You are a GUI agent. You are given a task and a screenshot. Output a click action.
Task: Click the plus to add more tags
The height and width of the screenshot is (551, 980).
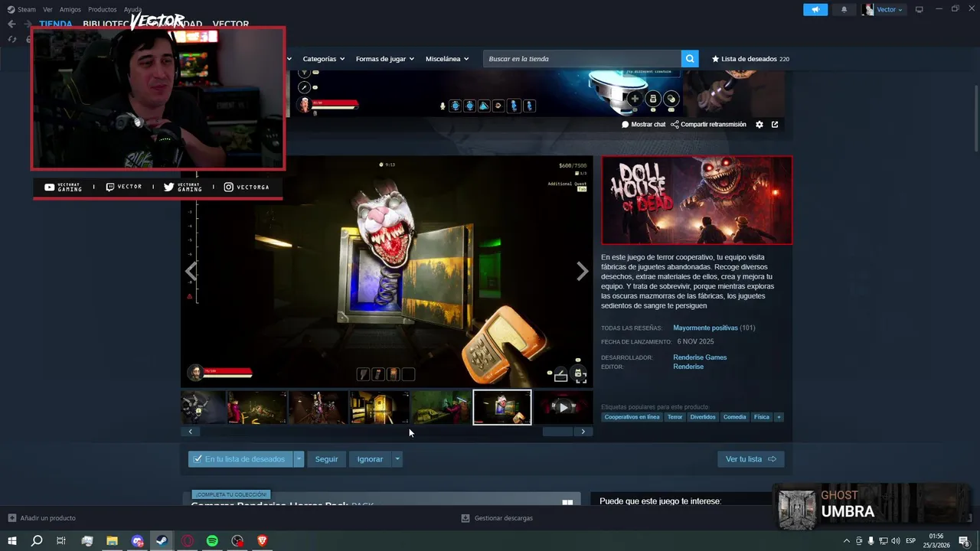(779, 417)
